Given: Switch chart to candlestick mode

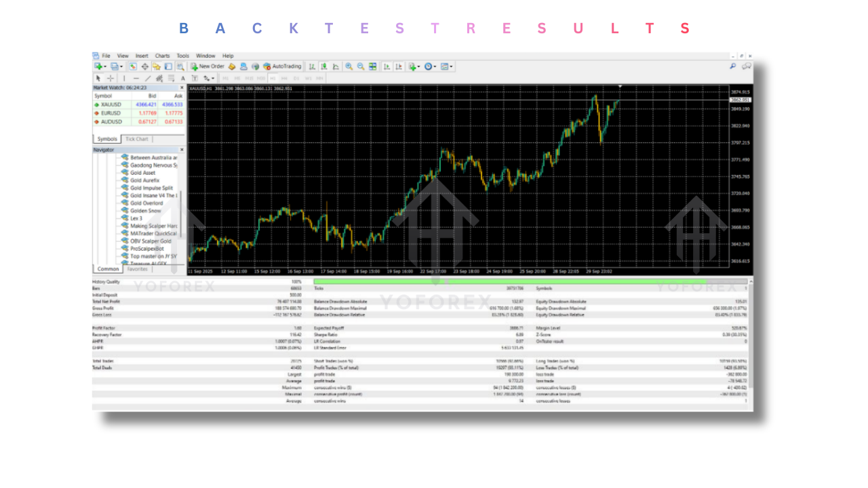Looking at the screenshot, I should [x=323, y=66].
